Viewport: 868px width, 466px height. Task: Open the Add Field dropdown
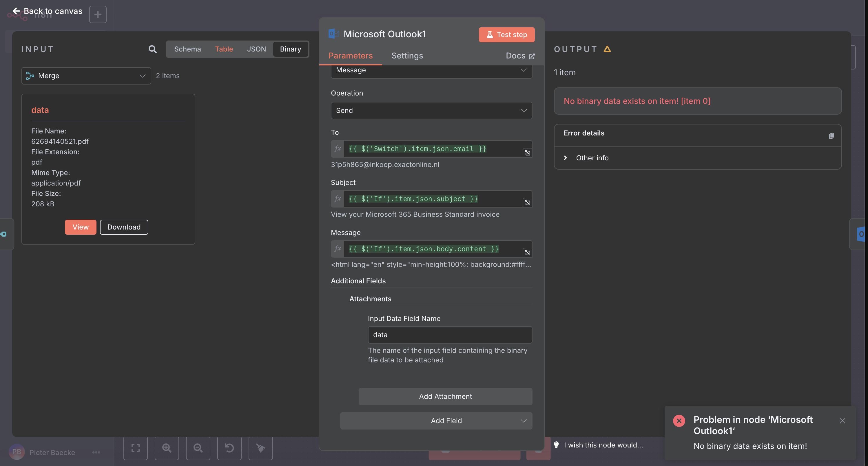[x=436, y=421]
